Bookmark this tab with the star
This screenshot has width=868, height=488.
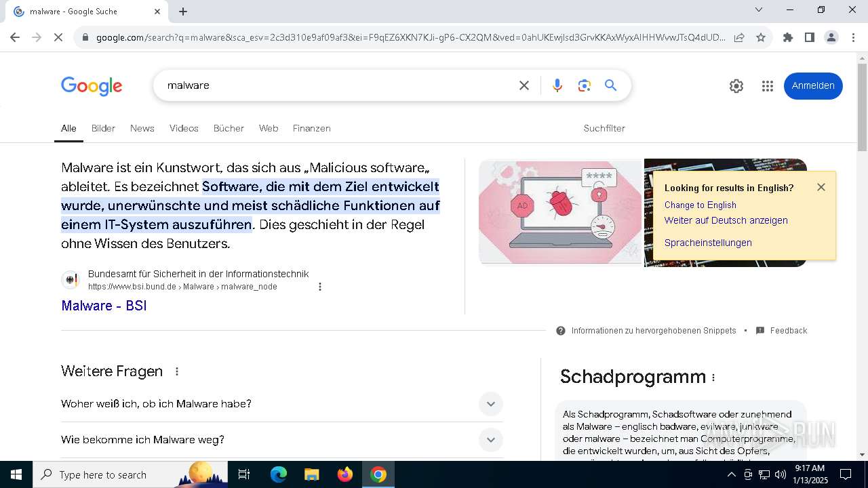click(761, 37)
